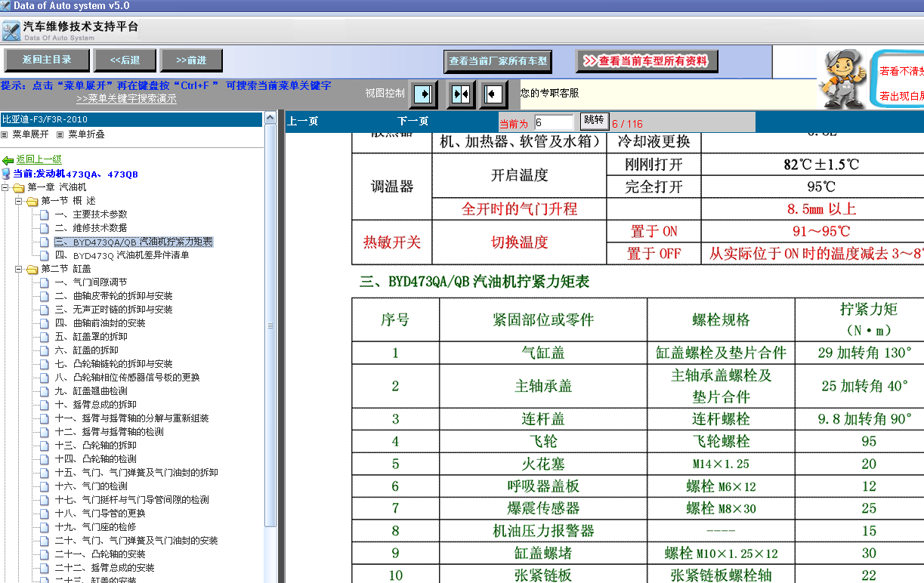Click the folder icon of 第一章 汽油机
The width and height of the screenshot is (924, 583).
point(18,187)
